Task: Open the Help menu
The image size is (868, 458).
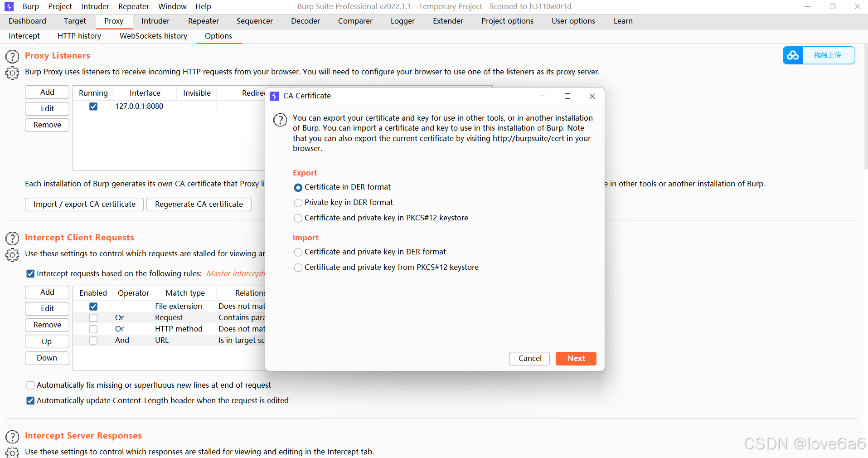Action: (203, 6)
